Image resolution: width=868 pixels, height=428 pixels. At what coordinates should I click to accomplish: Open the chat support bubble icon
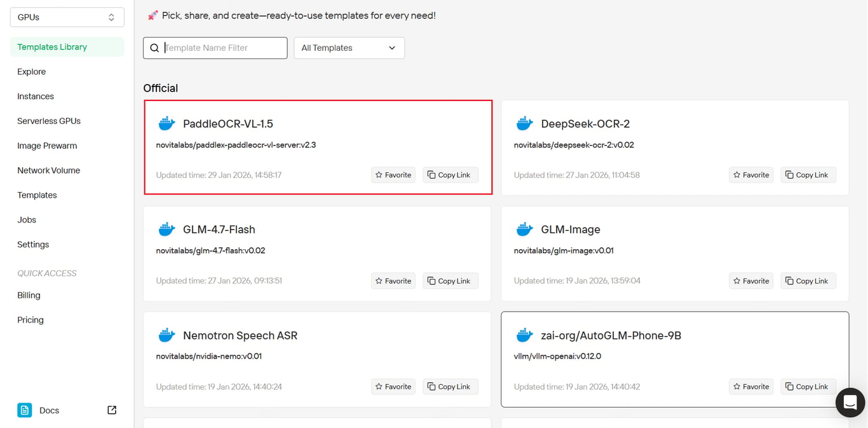pos(850,403)
